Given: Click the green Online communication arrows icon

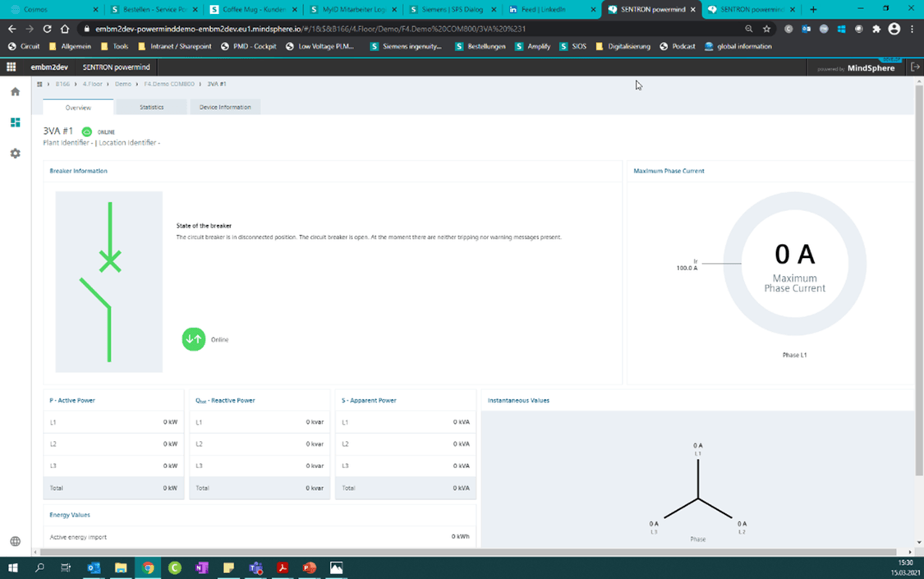Looking at the screenshot, I should (x=193, y=339).
